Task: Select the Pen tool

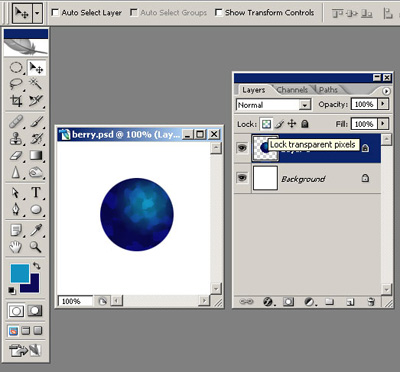Action: point(16,210)
